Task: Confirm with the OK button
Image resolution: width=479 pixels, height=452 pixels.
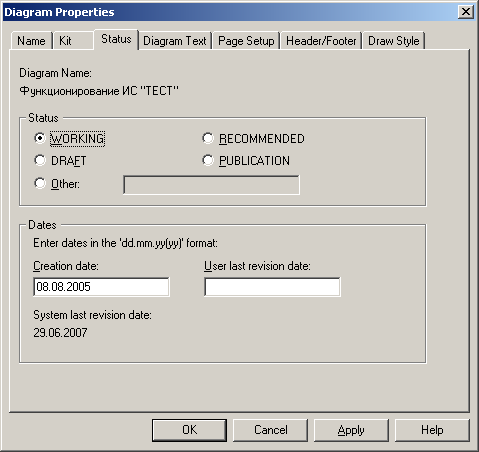Action: (189, 430)
